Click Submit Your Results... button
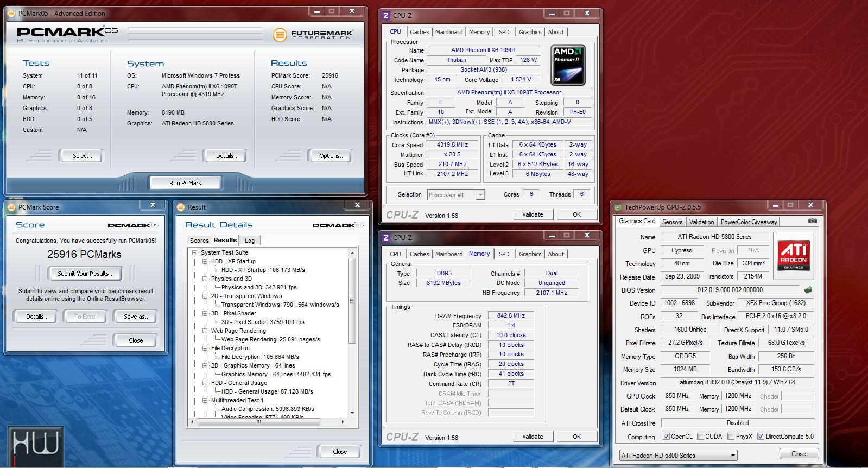Screen dimensions: 868x468 point(86,274)
